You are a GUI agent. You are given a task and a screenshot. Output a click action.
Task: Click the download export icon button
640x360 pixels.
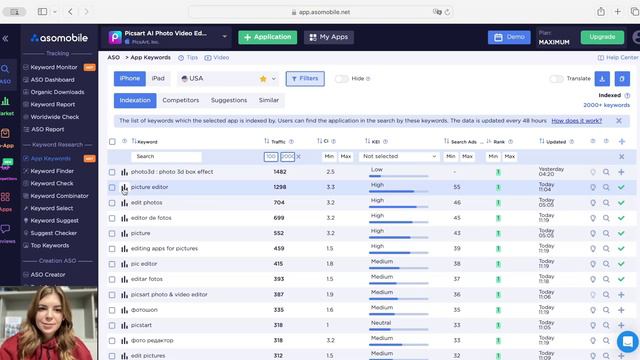pos(602,79)
